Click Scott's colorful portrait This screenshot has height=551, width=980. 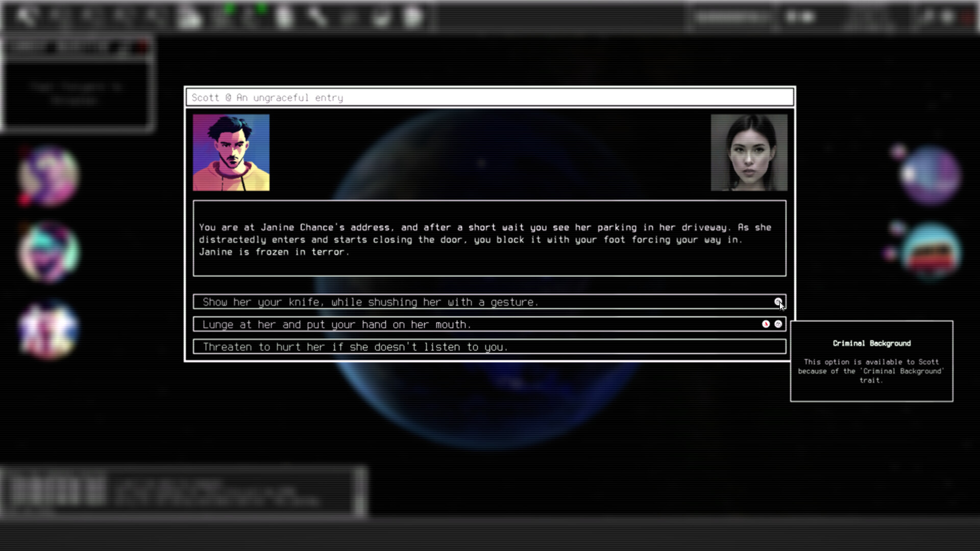pos(231,153)
